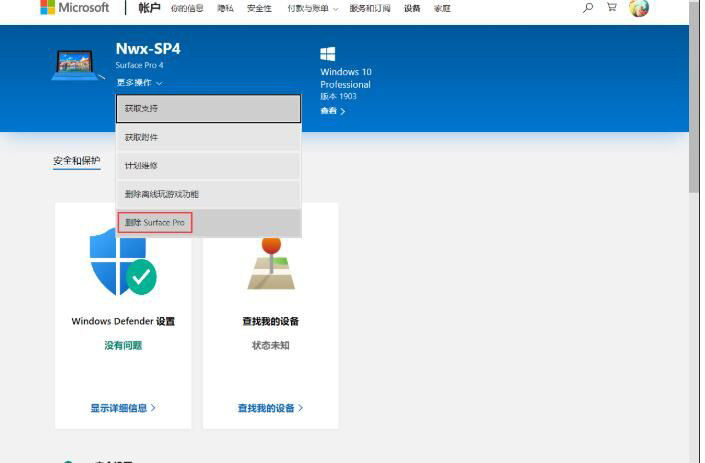Click the account profile avatar
The image size is (705, 463).
[639, 8]
